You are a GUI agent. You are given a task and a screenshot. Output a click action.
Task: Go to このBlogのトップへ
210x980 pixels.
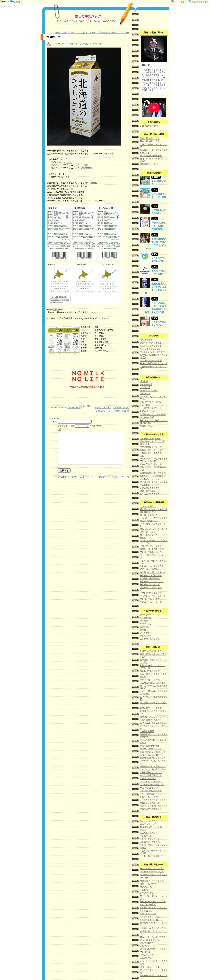coord(104,411)
